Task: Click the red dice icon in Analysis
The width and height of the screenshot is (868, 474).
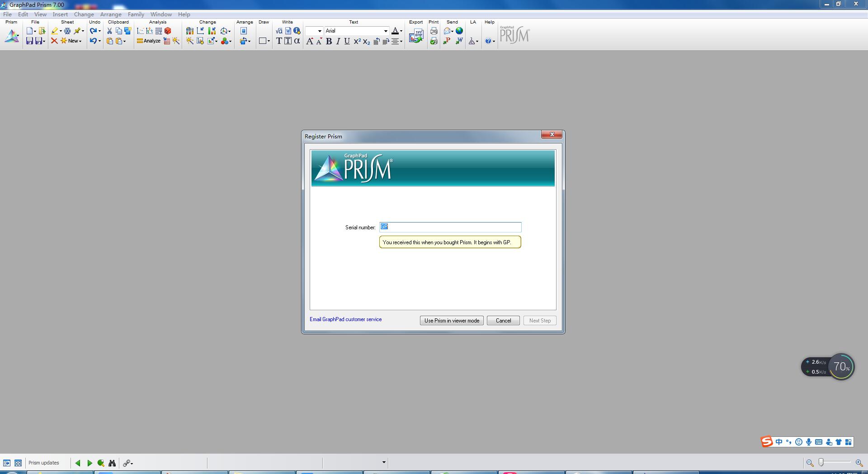Action: pyautogui.click(x=168, y=31)
